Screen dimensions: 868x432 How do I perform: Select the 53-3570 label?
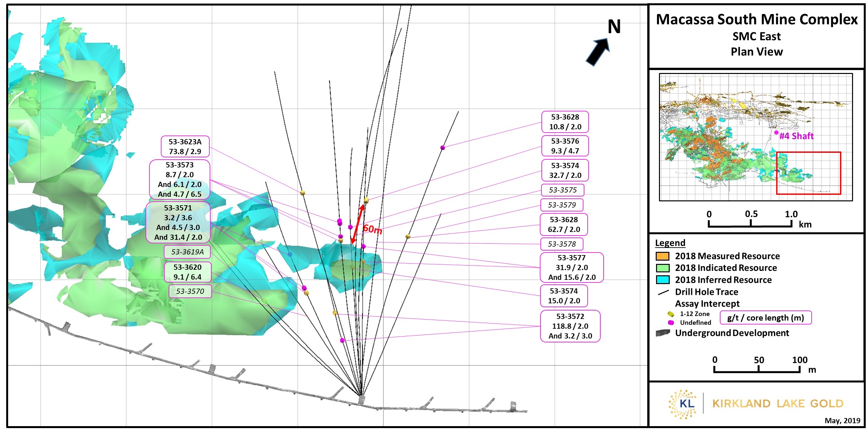(190, 291)
